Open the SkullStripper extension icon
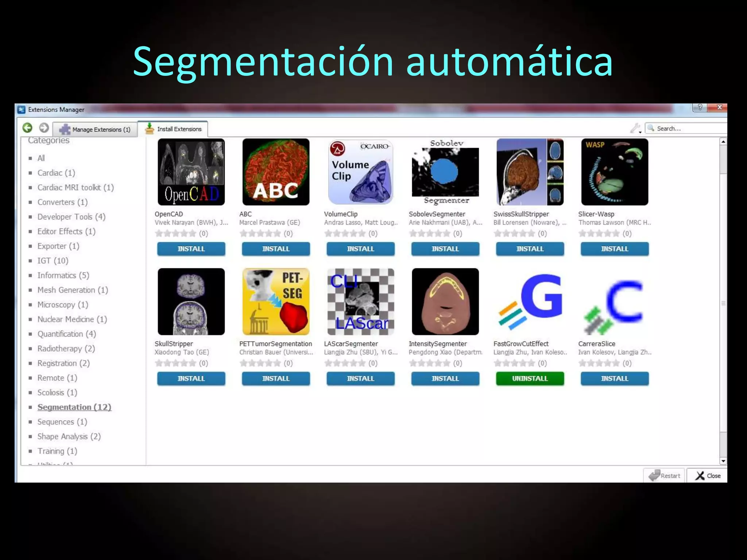 pos(191,302)
